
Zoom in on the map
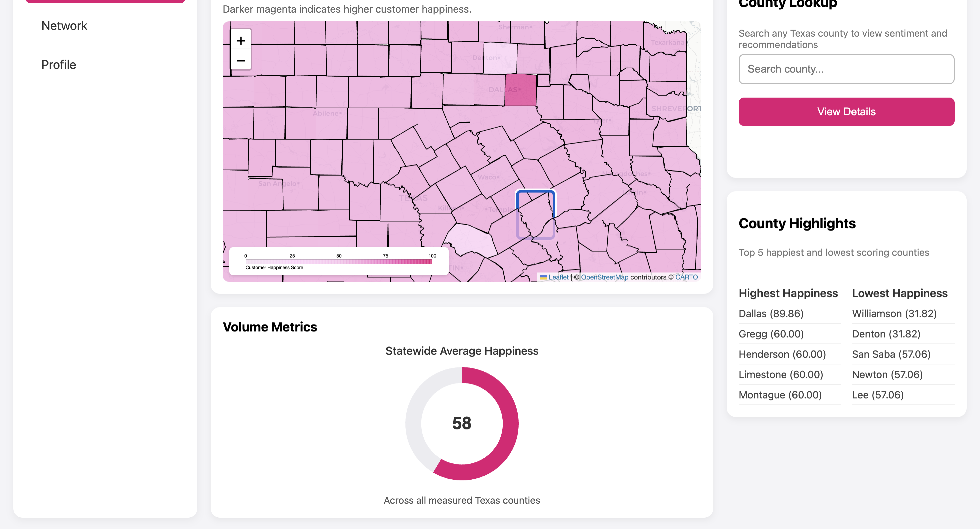click(240, 41)
